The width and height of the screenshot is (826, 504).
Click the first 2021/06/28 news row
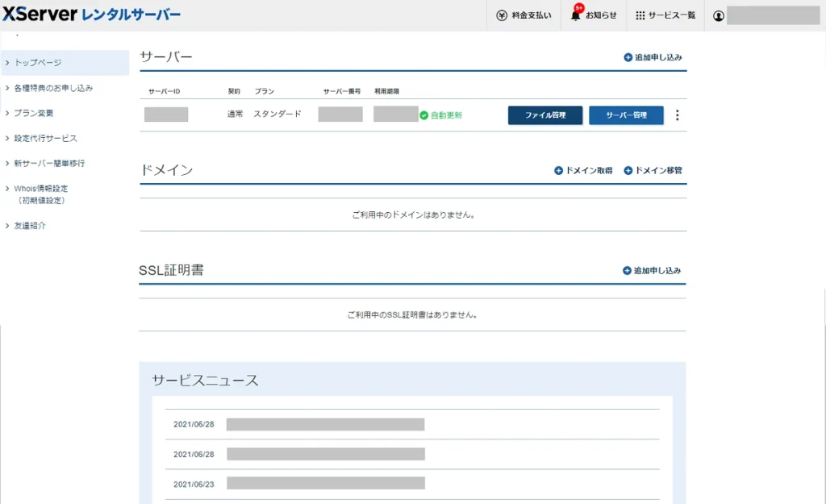click(x=412, y=424)
